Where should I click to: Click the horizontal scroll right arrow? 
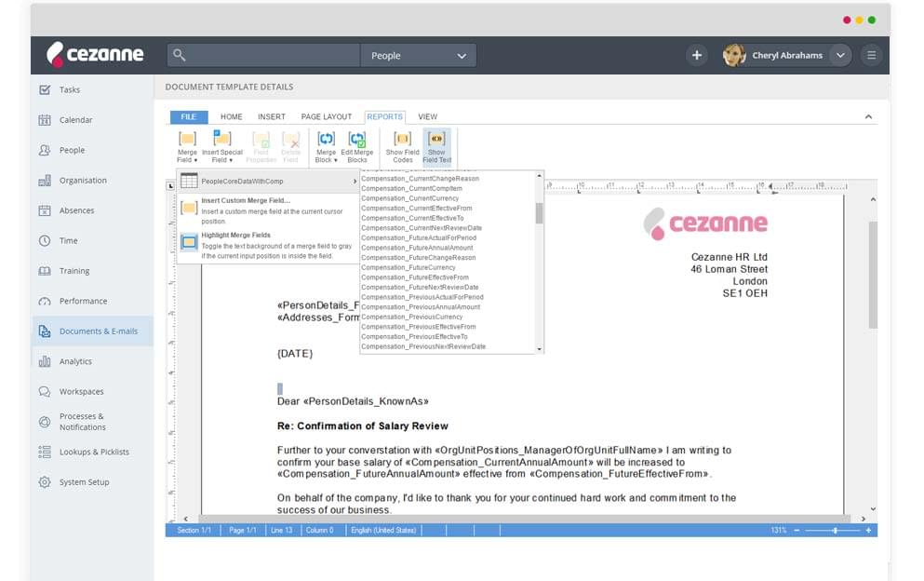click(863, 519)
